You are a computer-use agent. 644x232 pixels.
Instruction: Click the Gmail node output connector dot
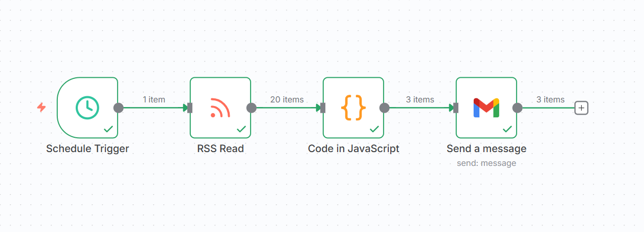(x=517, y=108)
